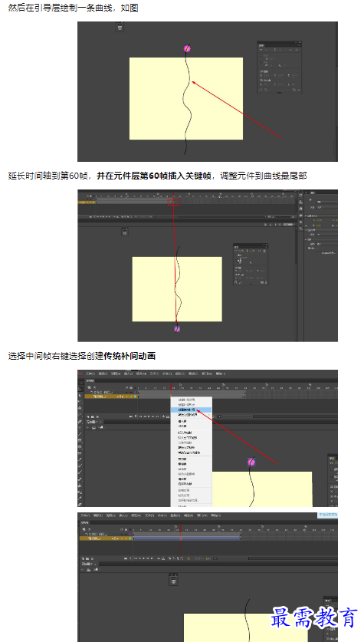The width and height of the screenshot is (364, 642).
Task: Switch to 时间轴 tab in the bottom screenshot
Action: point(84,523)
